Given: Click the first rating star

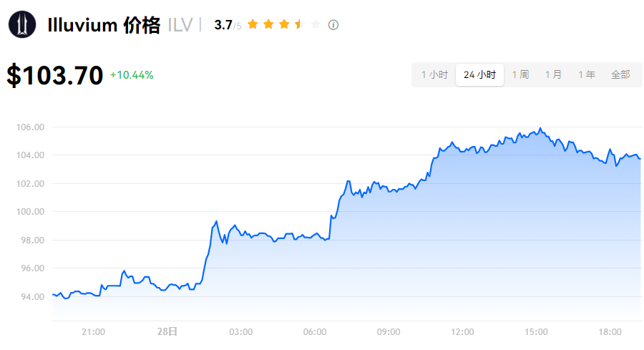Looking at the screenshot, I should [253, 24].
